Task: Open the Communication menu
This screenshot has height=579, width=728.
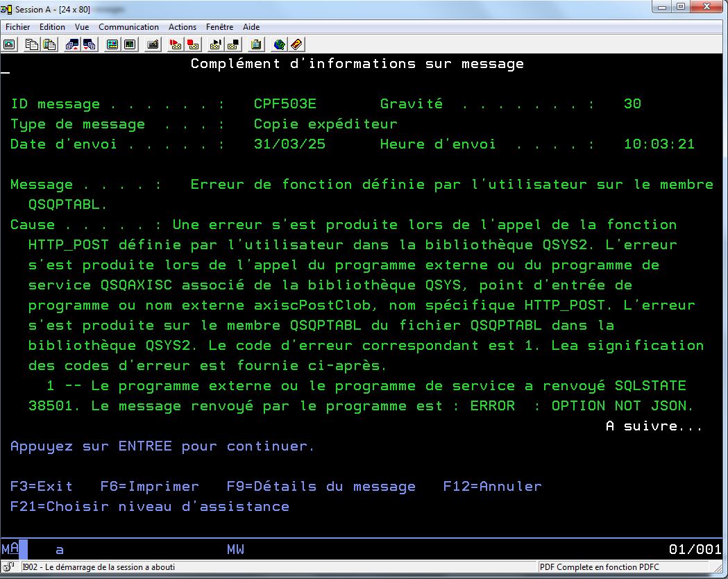Action: point(128,26)
